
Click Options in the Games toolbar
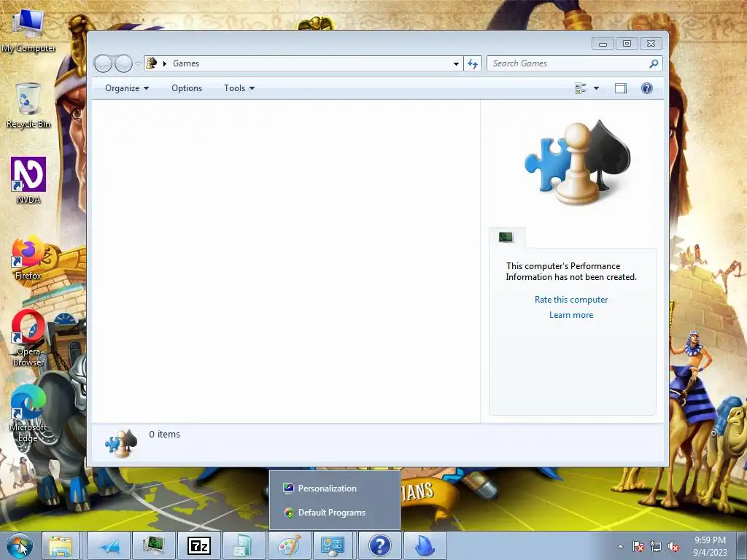click(x=187, y=88)
